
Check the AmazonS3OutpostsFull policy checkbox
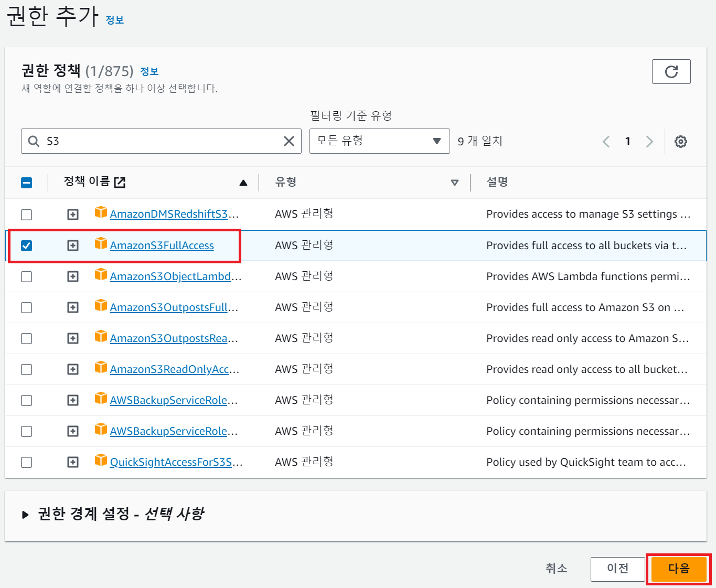pos(26,307)
